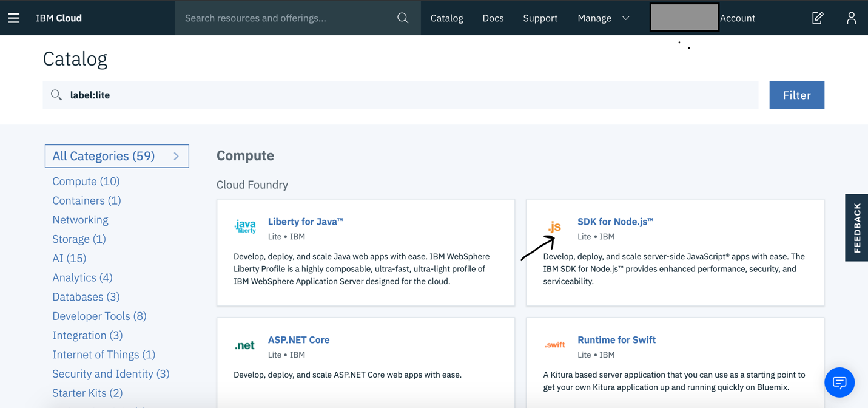Select the Starter Kits (2) category
This screenshot has height=408, width=868.
pos(87,393)
